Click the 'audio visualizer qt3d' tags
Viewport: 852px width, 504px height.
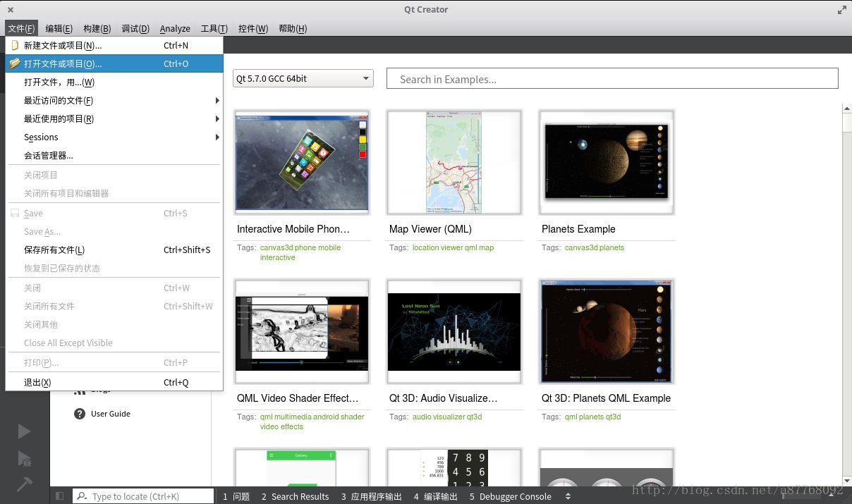tap(447, 417)
